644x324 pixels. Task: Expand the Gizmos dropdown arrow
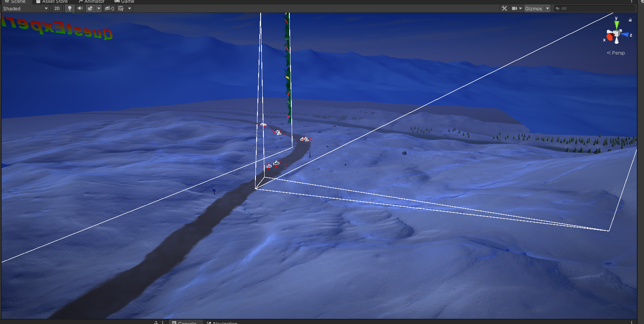coord(548,8)
